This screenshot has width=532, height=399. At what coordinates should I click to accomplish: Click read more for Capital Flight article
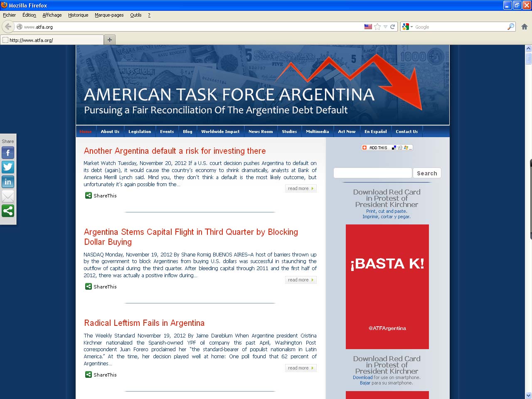point(301,280)
